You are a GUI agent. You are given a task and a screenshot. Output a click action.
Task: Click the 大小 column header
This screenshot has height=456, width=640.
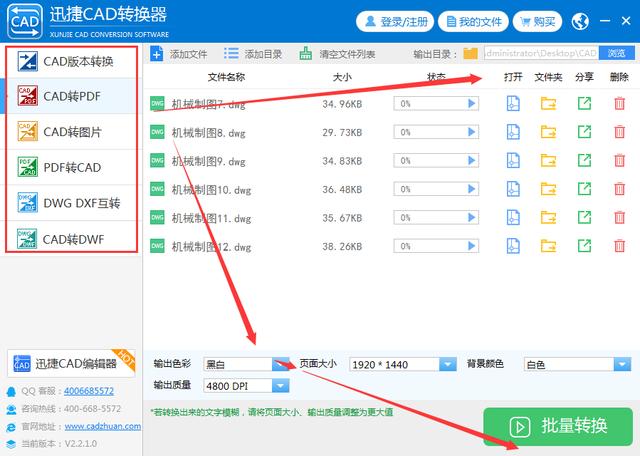click(x=342, y=77)
